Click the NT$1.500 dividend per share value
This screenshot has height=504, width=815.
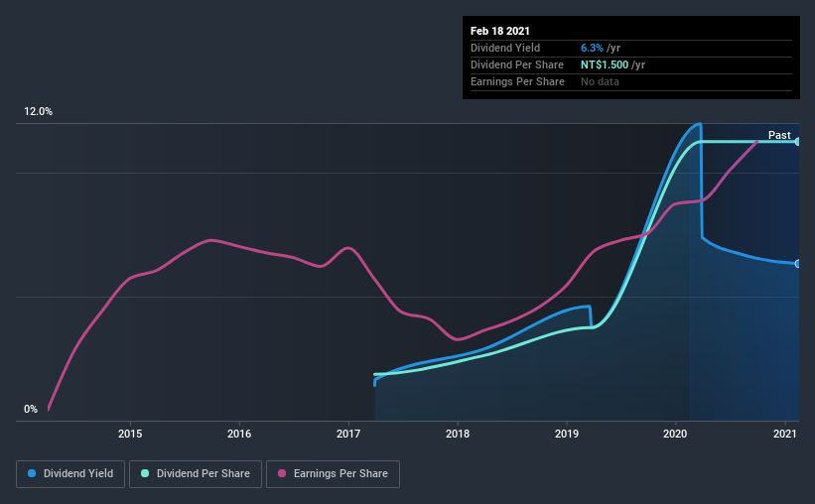click(x=605, y=64)
